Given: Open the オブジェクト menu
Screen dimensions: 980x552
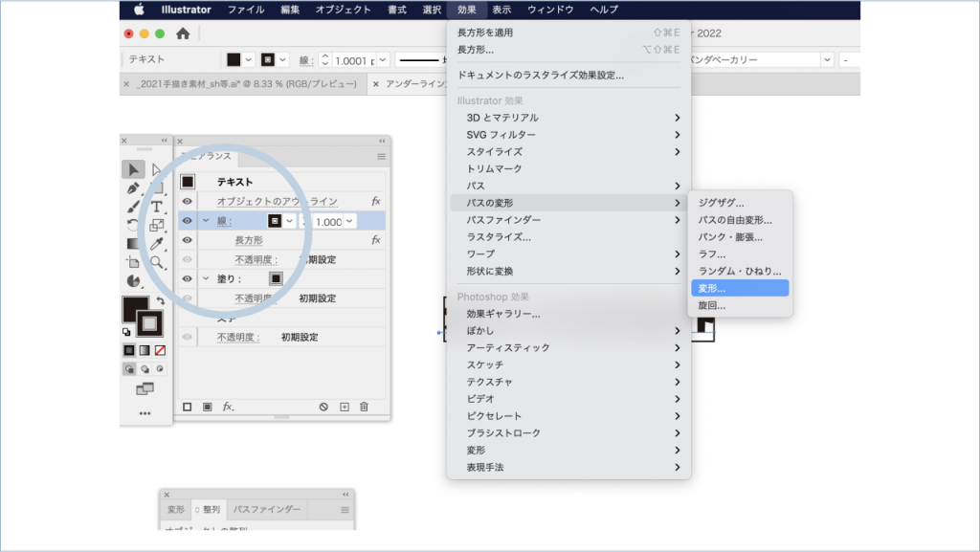Looking at the screenshot, I should pyautogui.click(x=344, y=10).
